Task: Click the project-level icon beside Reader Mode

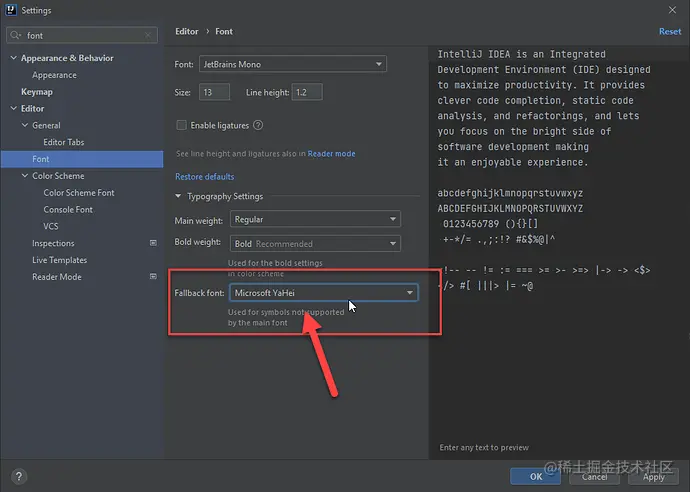Action: [x=153, y=276]
